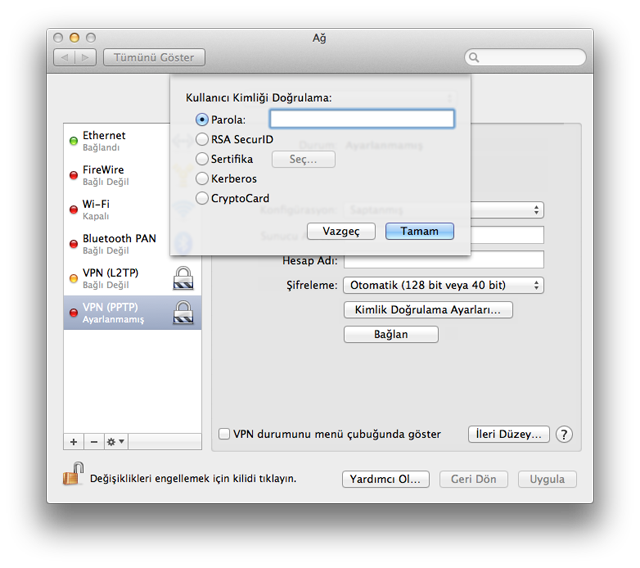Click the back navigation arrow
640x568 pixels.
64,58
